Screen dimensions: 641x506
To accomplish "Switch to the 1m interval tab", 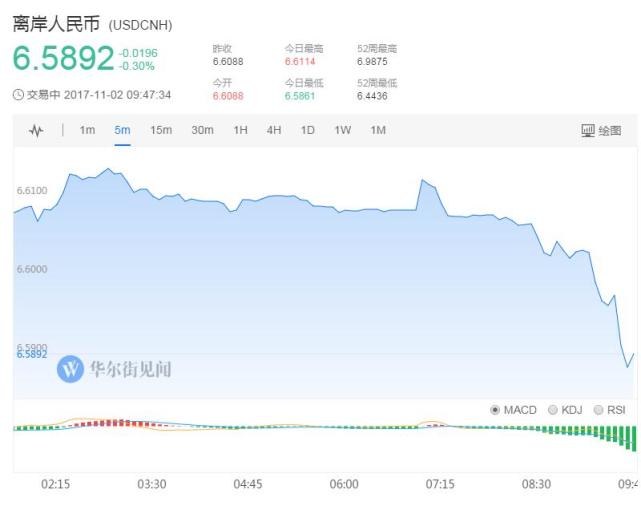I will 87,130.
